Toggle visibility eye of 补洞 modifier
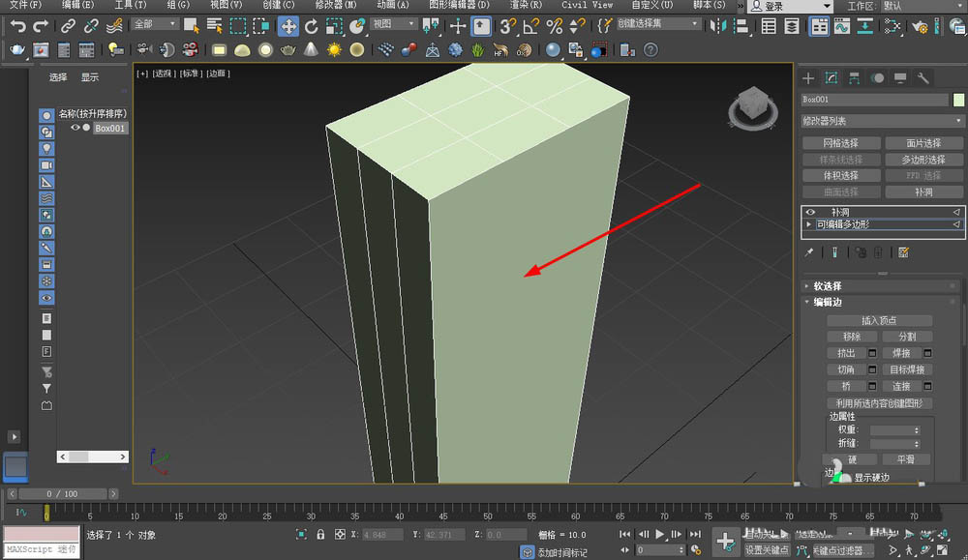Screen dimensions: 968x560 [810, 212]
